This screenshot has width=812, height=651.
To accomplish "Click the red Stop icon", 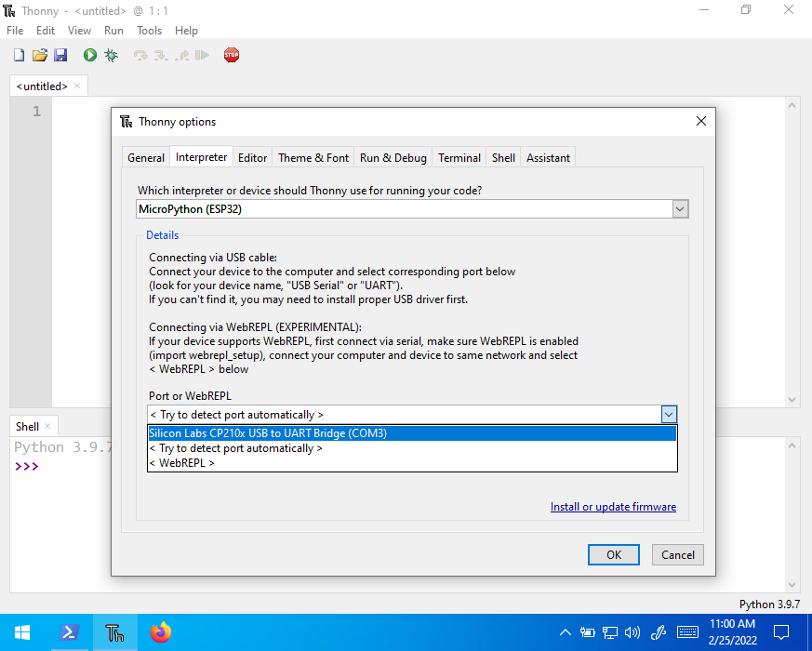I will click(232, 55).
